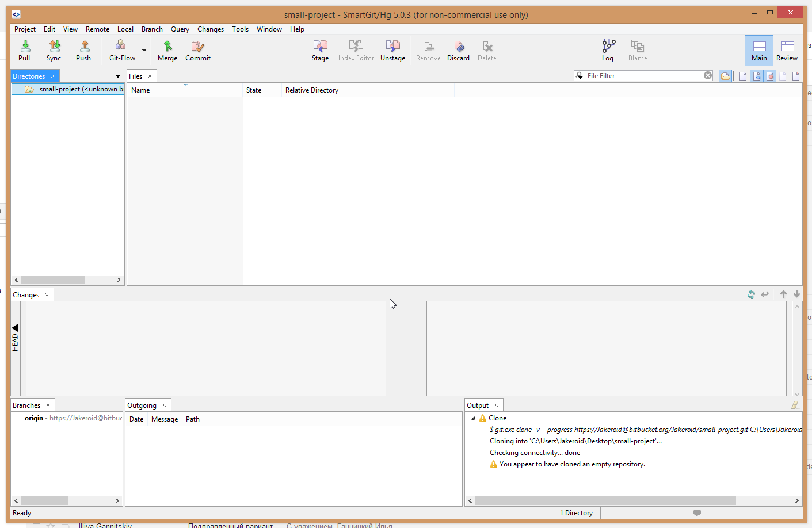Click the Discard toolbar icon
Viewport: 812px width, 528px height.
click(x=459, y=50)
